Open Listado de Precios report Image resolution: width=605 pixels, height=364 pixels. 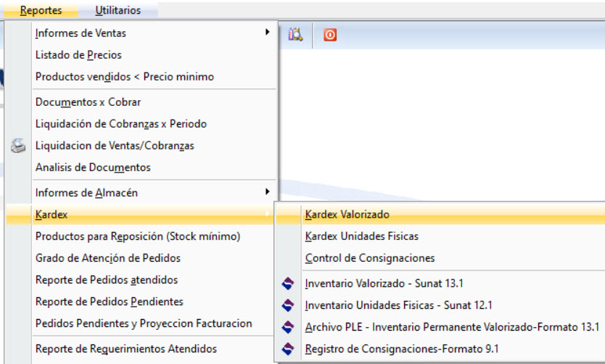141,55
